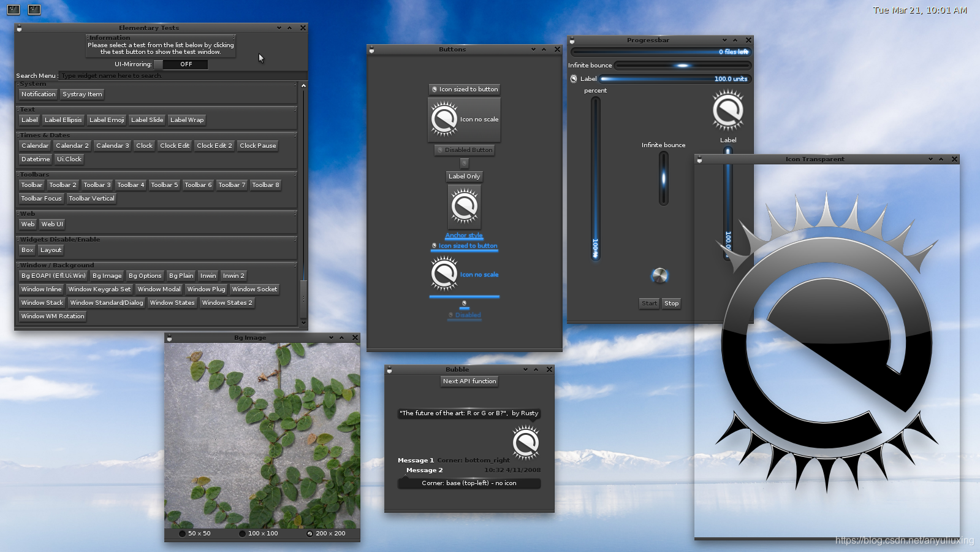Click large icon-only button below Label Only
The width and height of the screenshot is (980, 552).
(x=465, y=206)
